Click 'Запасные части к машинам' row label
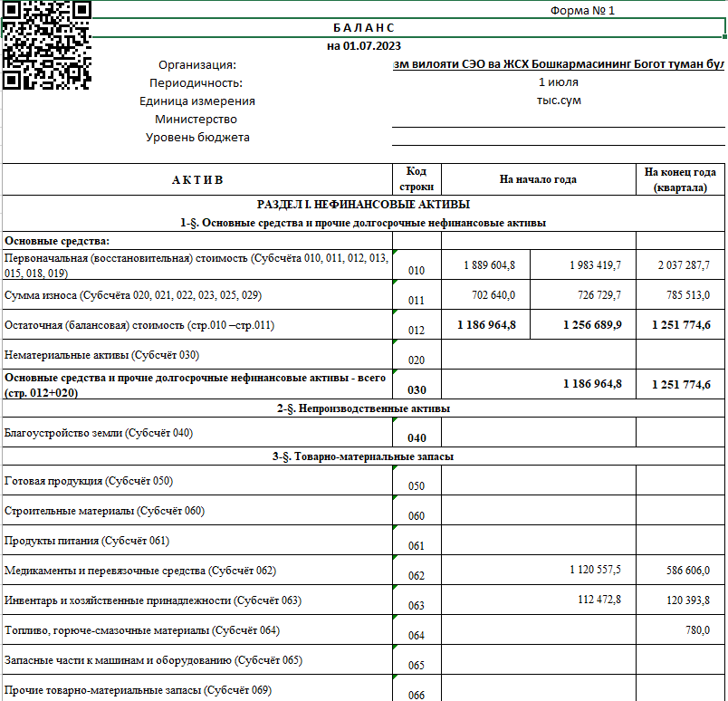 153,660
